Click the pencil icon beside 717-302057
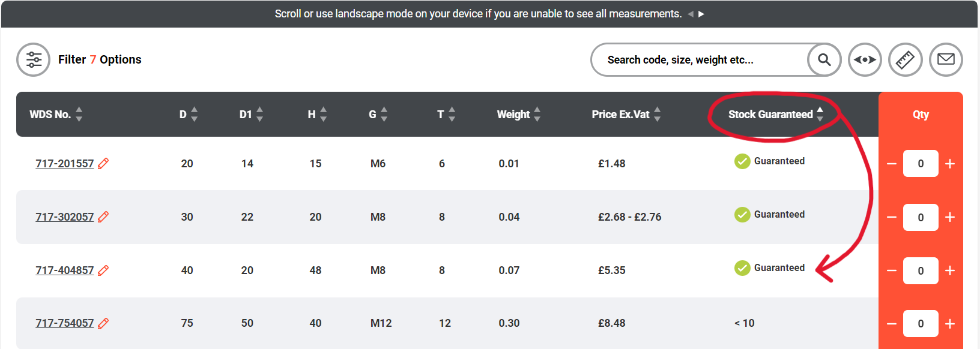This screenshot has width=980, height=349. coord(103,216)
